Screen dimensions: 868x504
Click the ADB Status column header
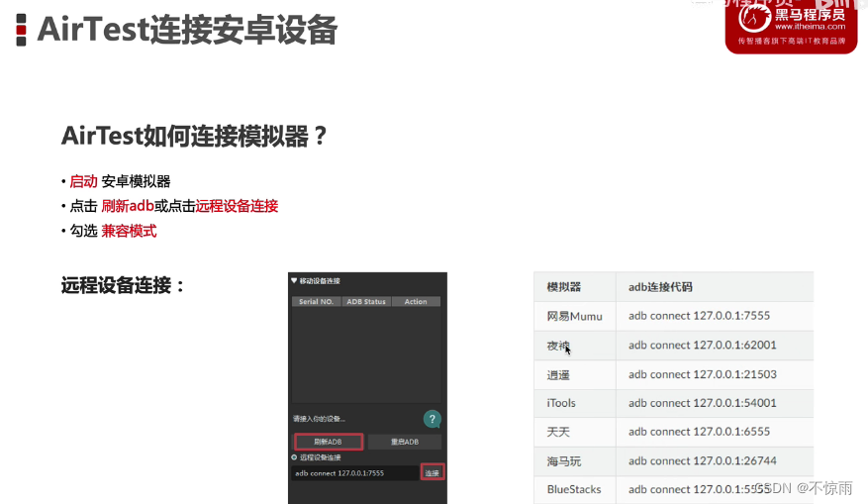click(366, 301)
